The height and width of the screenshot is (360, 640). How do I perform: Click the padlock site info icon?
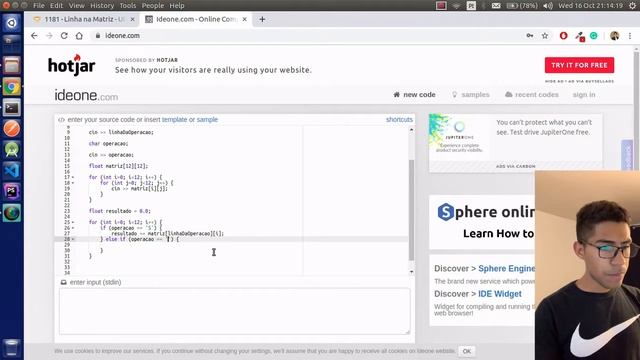(98, 36)
